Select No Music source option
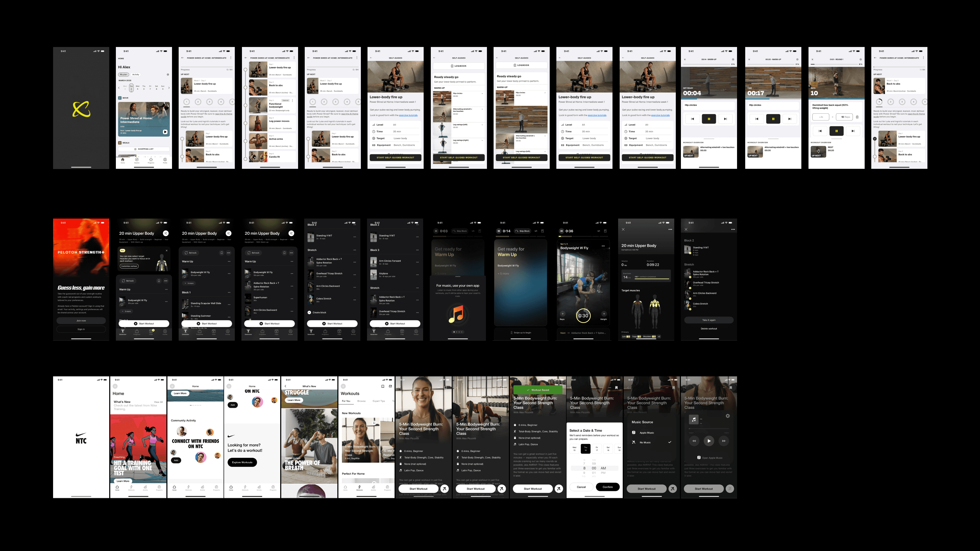Image resolution: width=980 pixels, height=551 pixels. [645, 442]
